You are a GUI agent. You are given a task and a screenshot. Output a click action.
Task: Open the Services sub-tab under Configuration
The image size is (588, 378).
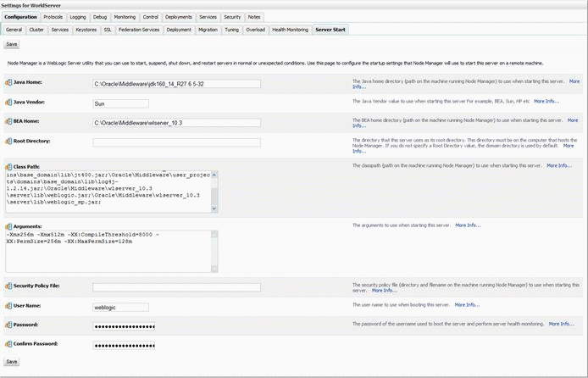coord(60,30)
